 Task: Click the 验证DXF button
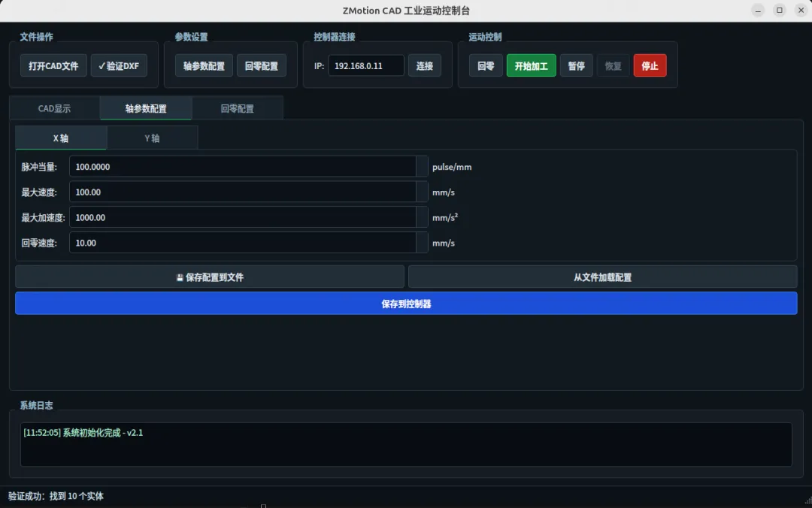point(119,66)
